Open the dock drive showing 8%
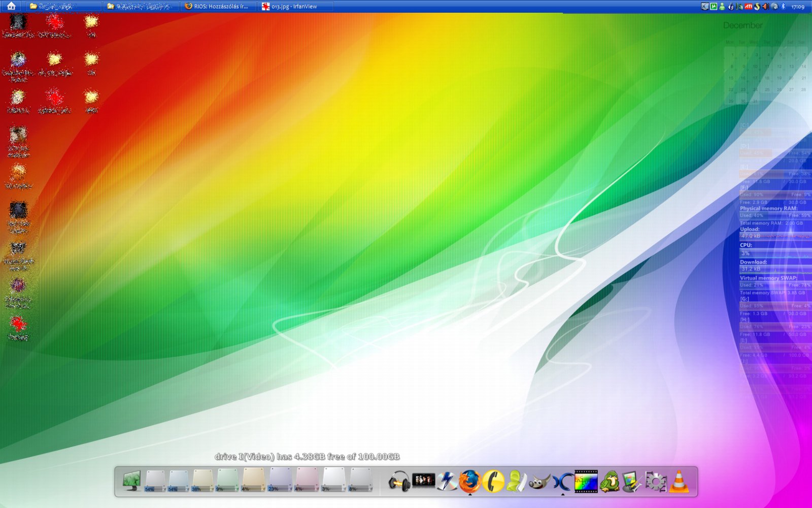 361,481
